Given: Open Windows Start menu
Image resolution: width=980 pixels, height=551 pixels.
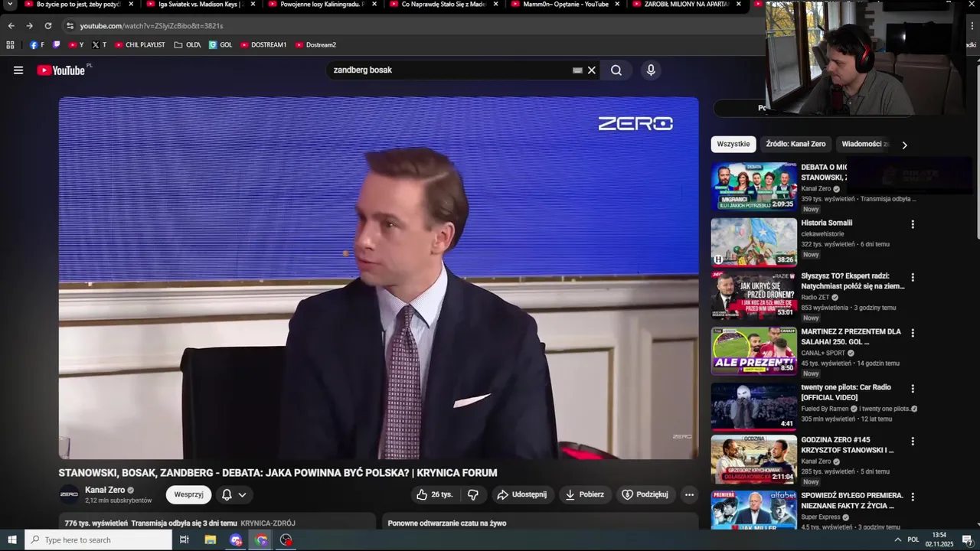Looking at the screenshot, I should 11,540.
